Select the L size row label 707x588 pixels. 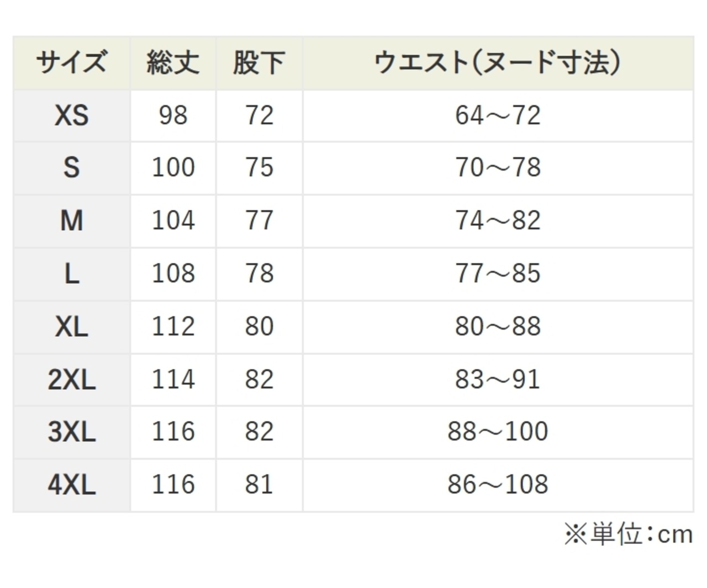71,273
